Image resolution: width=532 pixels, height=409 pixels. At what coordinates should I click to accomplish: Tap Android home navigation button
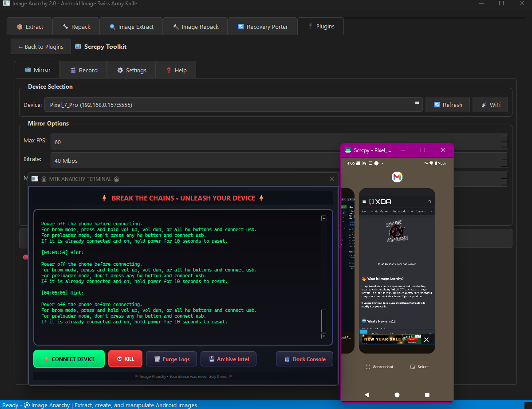pos(397,395)
